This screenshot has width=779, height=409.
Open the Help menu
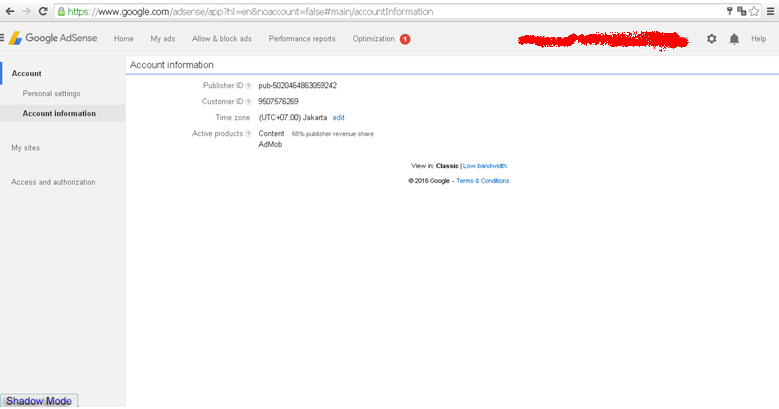pos(759,39)
